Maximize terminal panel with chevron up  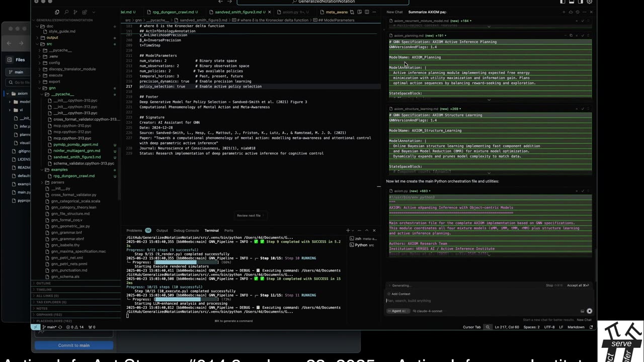367,230
